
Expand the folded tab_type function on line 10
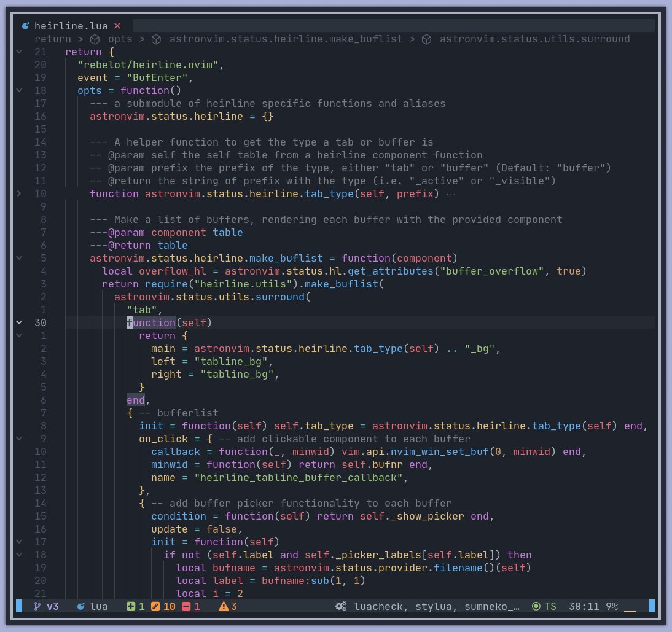19,193
